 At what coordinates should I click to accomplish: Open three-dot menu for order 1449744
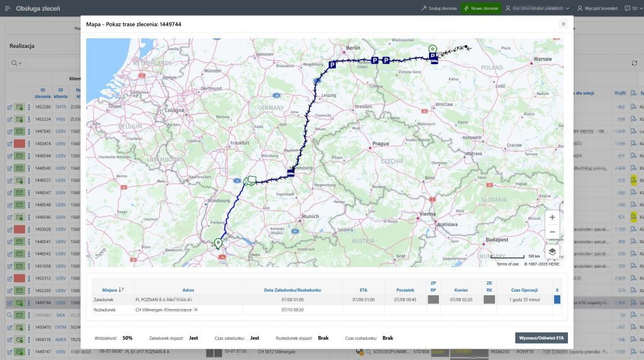click(x=29, y=303)
